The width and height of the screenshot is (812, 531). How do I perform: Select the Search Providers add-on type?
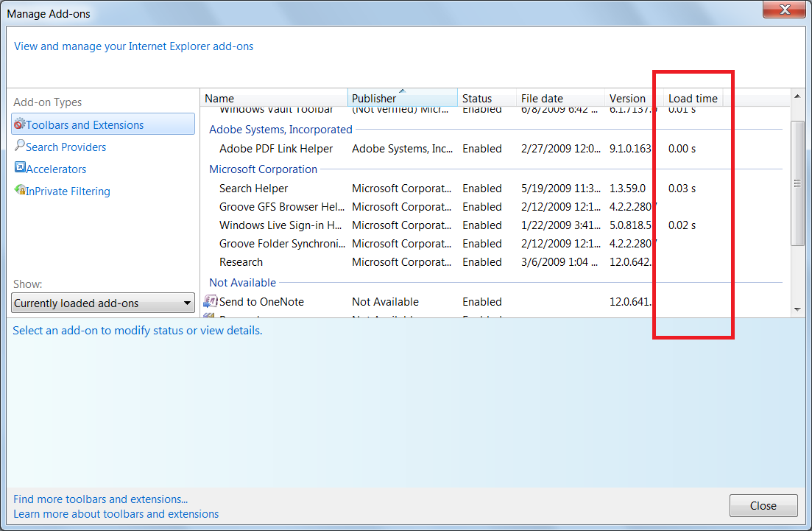pyautogui.click(x=66, y=147)
